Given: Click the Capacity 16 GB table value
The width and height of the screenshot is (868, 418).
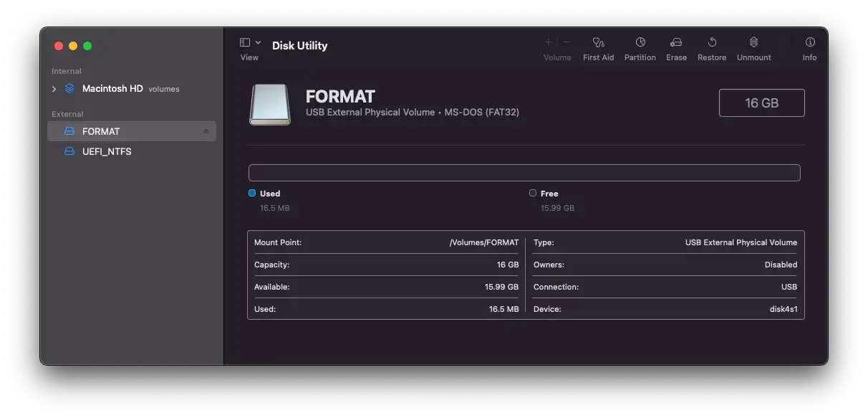Looking at the screenshot, I should 508,265.
